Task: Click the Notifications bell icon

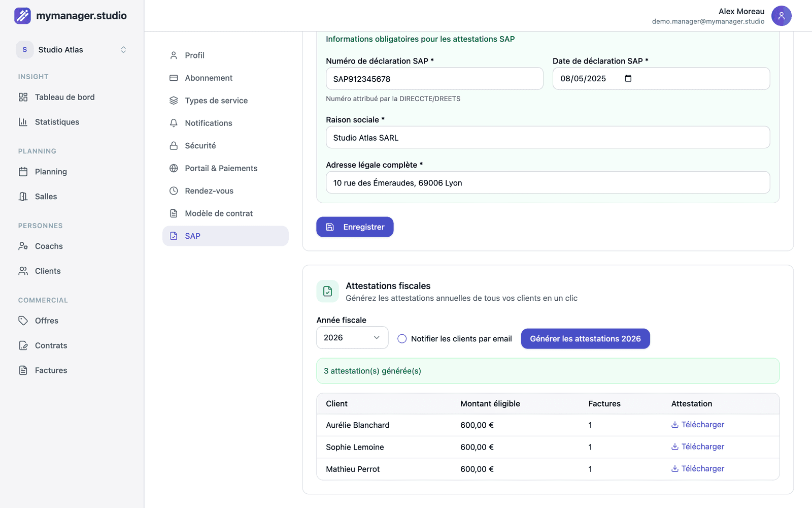Action: tap(174, 123)
